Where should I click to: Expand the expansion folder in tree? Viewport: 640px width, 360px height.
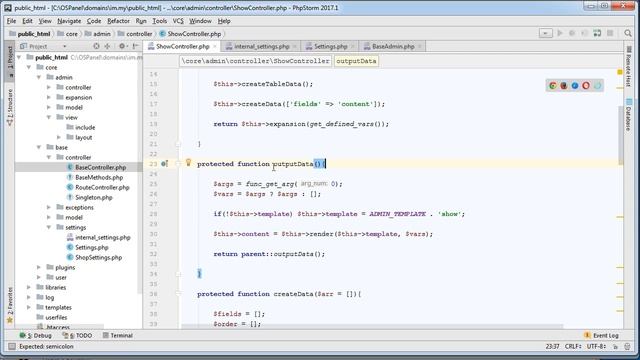[49, 98]
